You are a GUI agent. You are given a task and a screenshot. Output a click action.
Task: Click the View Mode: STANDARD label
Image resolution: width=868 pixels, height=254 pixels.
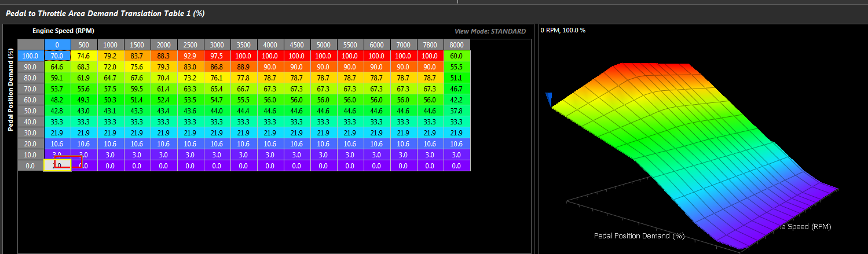click(491, 31)
